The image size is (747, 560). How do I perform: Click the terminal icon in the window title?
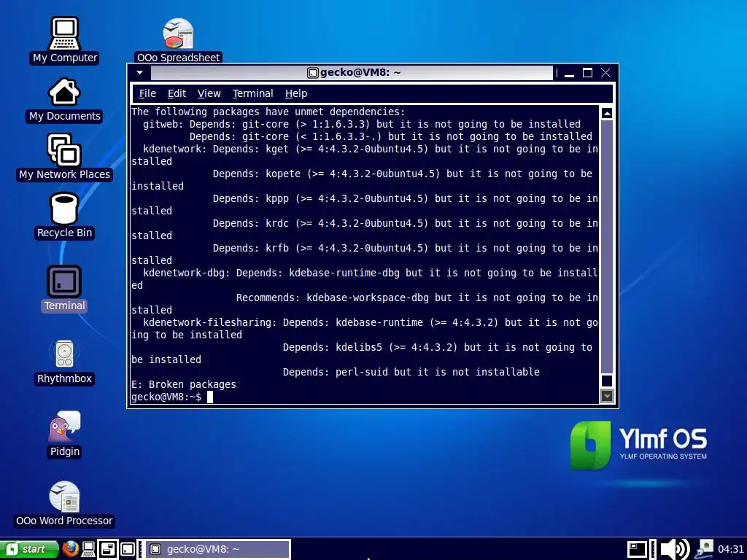click(312, 72)
